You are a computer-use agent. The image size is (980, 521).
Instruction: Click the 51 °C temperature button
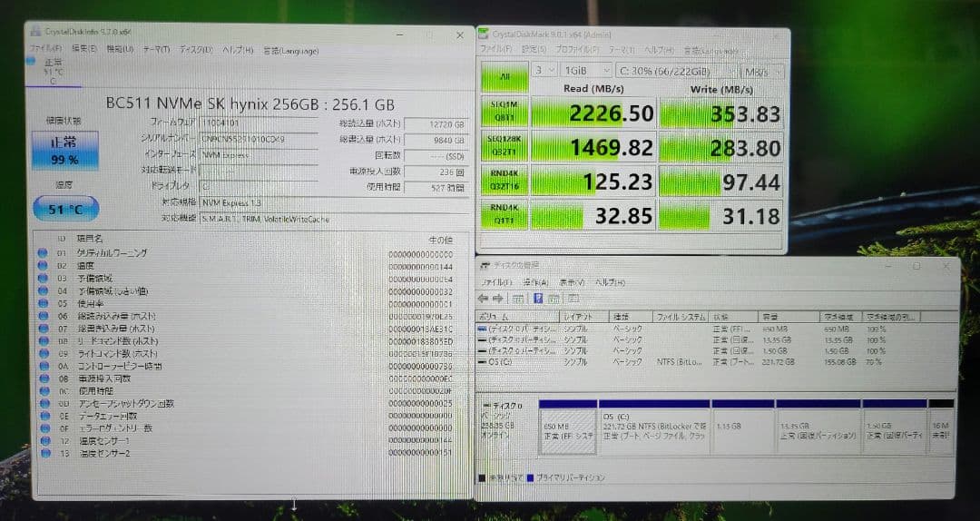pyautogui.click(x=65, y=209)
